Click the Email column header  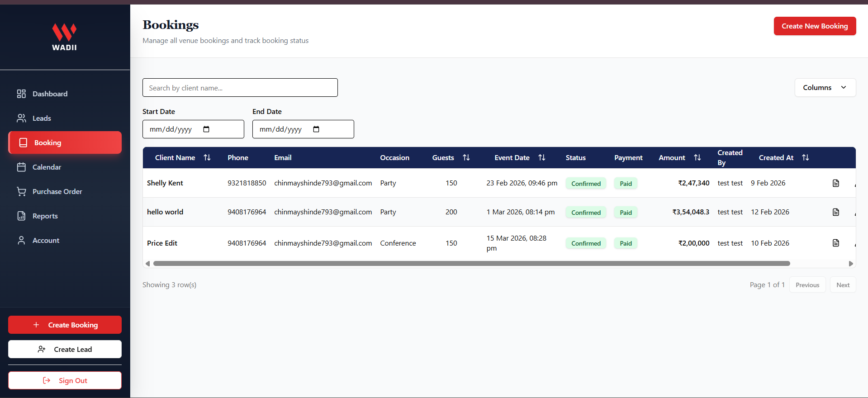[x=283, y=157]
